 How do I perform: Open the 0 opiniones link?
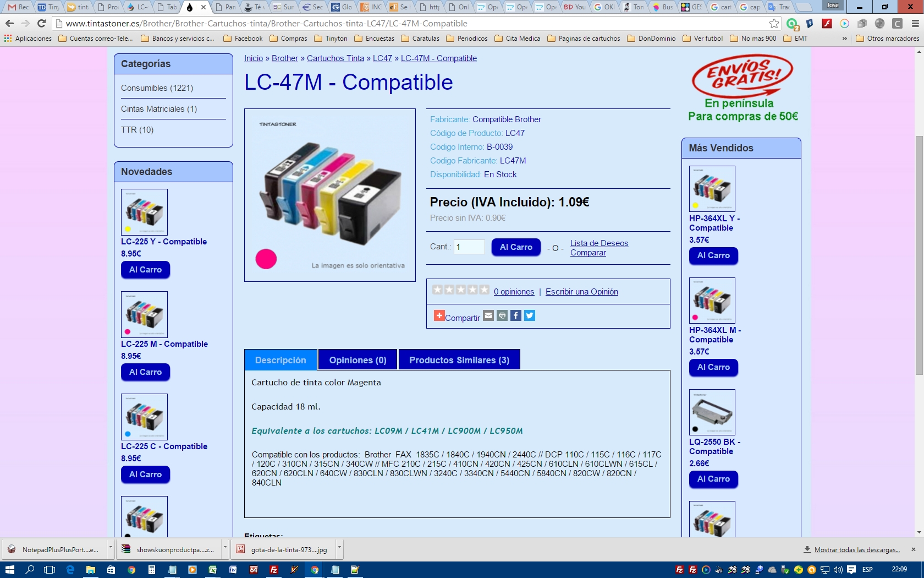[514, 292]
